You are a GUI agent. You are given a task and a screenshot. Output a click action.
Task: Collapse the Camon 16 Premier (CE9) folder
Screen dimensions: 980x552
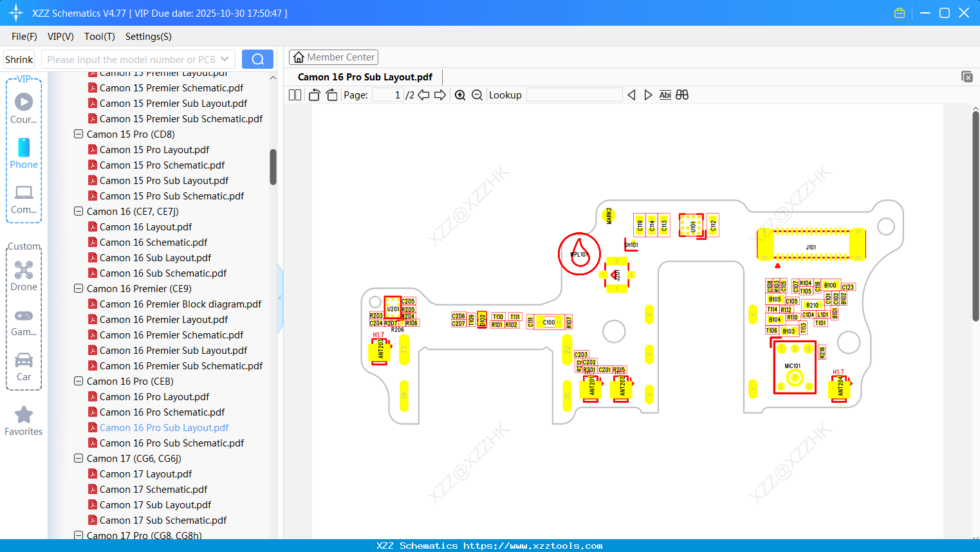[79, 289]
